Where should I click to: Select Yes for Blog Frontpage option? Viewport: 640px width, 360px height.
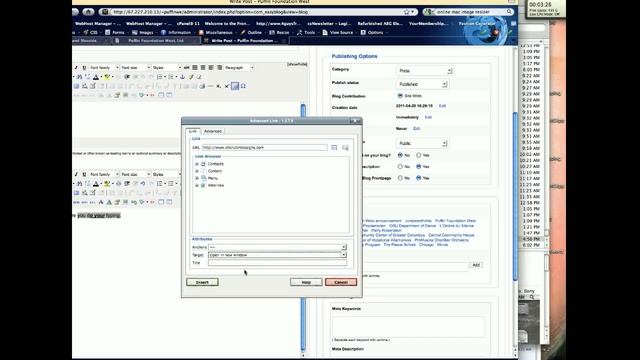click(418, 178)
